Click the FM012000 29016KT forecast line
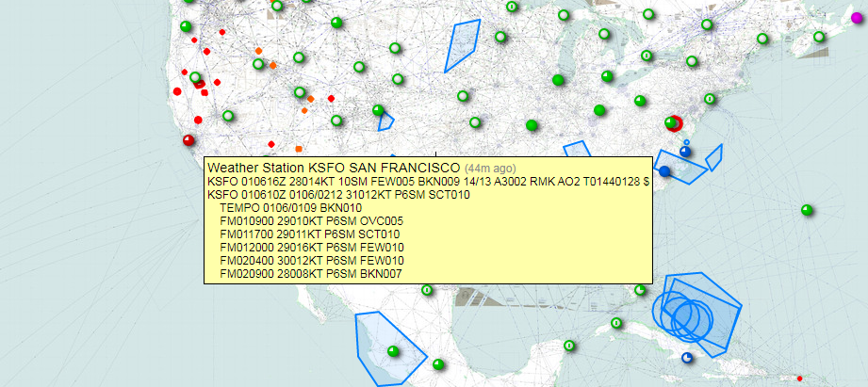 pos(312,247)
